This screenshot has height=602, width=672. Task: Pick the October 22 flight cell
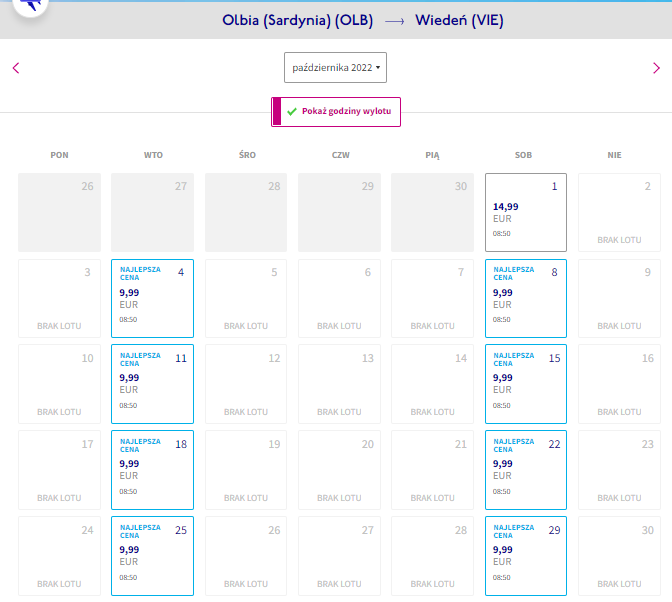tap(526, 470)
